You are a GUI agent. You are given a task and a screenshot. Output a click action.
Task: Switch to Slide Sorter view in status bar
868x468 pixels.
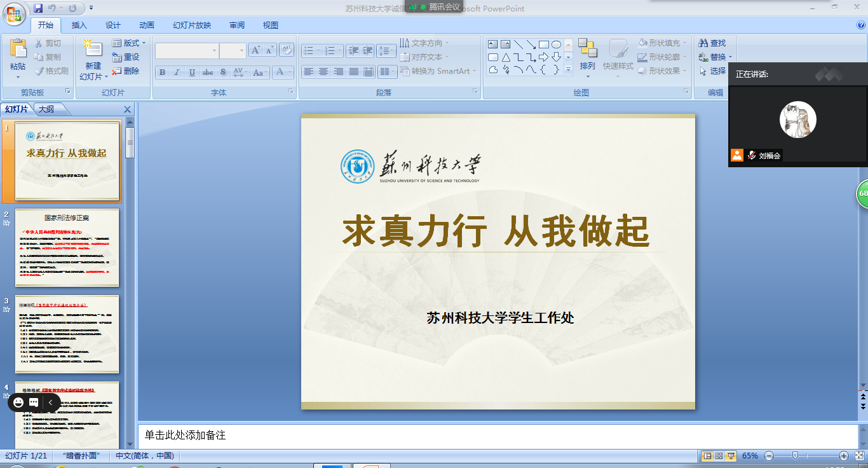719,456
